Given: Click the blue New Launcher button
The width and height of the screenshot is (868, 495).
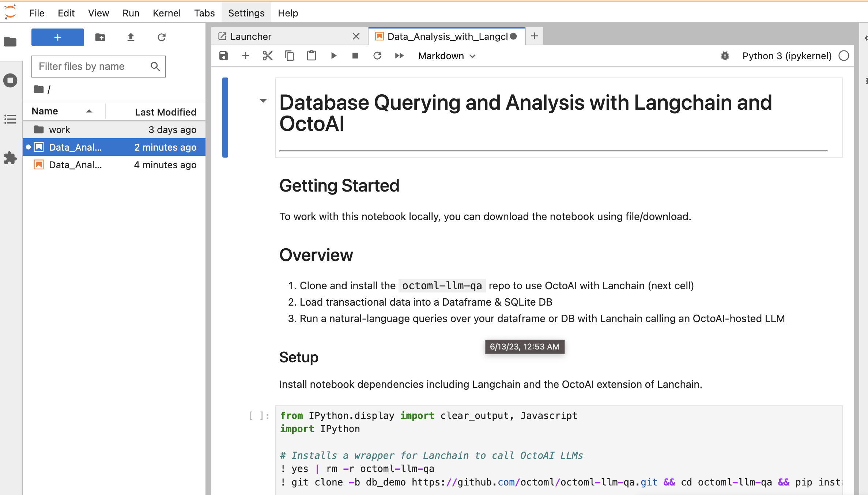Looking at the screenshot, I should pos(58,37).
